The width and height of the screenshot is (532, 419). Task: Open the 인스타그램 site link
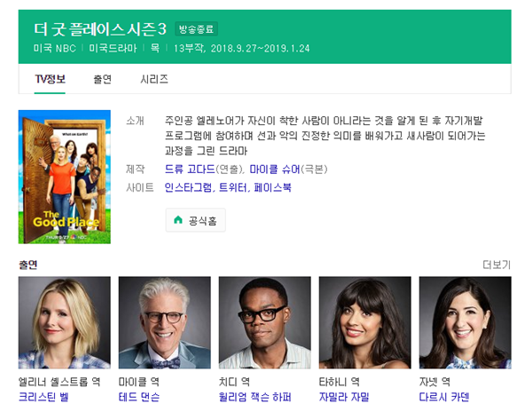(x=189, y=187)
